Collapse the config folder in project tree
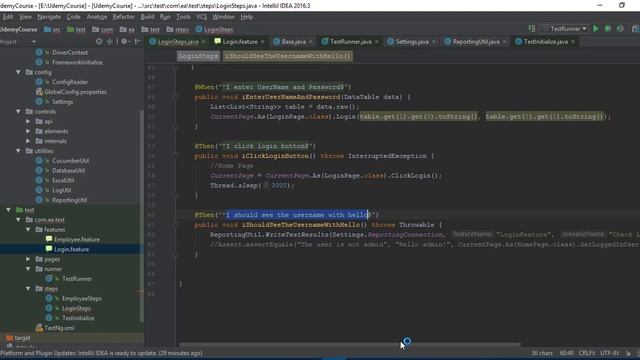 (x=18, y=72)
